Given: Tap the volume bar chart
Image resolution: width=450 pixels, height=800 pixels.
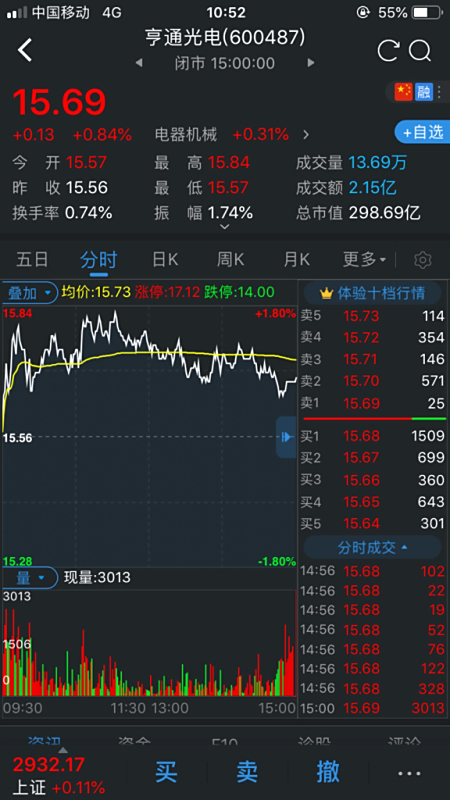Looking at the screenshot, I should click(149, 643).
